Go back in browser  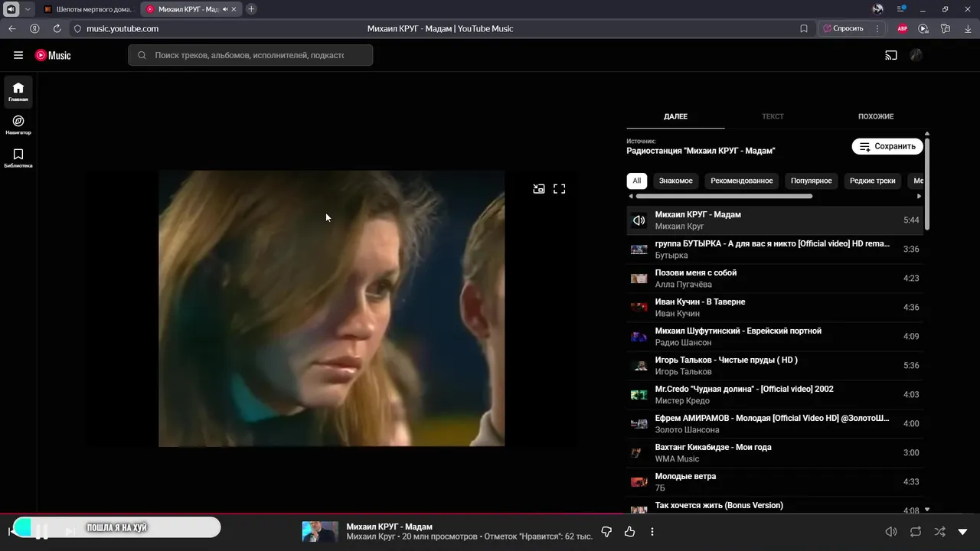tap(11, 28)
